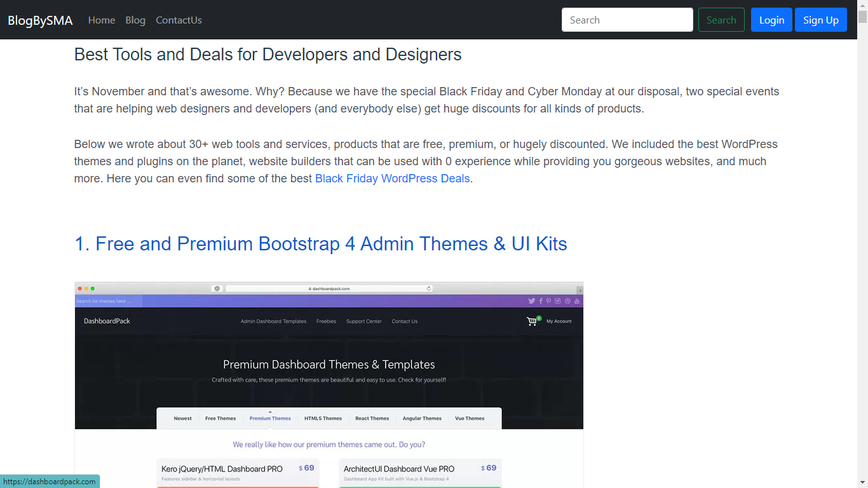Click the Login button
The height and width of the screenshot is (488, 868).
[x=771, y=20]
